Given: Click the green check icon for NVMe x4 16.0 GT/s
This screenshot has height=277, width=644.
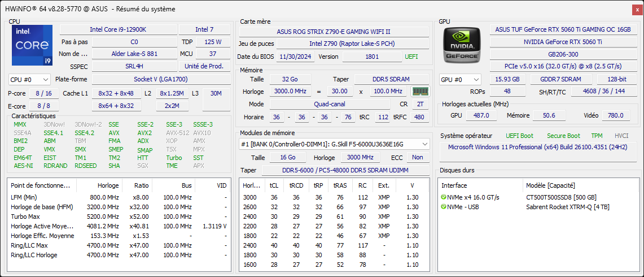Looking at the screenshot, I should pos(444,197).
